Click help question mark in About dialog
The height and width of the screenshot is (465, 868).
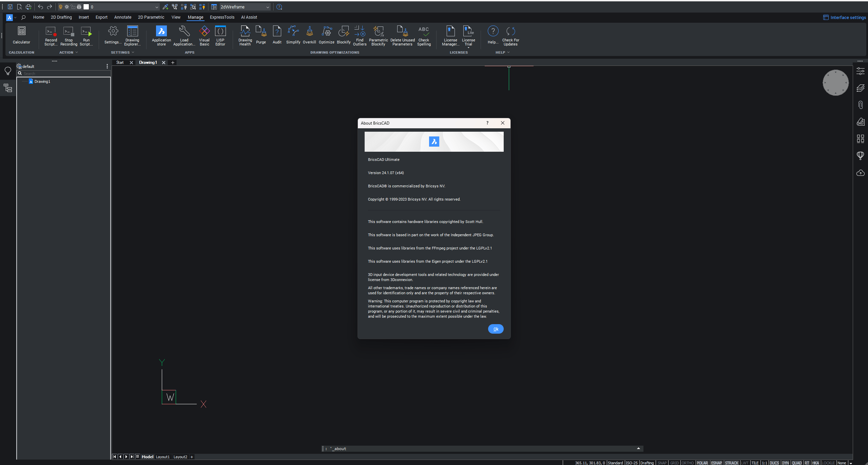tap(487, 123)
